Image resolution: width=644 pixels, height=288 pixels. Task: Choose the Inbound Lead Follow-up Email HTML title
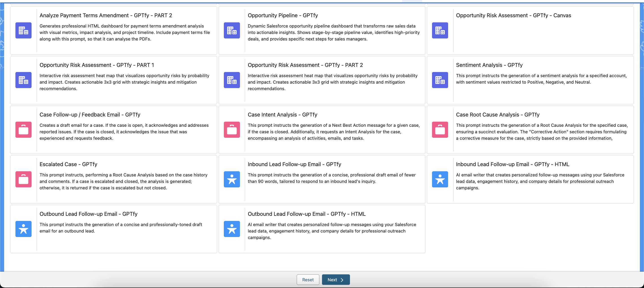click(512, 164)
